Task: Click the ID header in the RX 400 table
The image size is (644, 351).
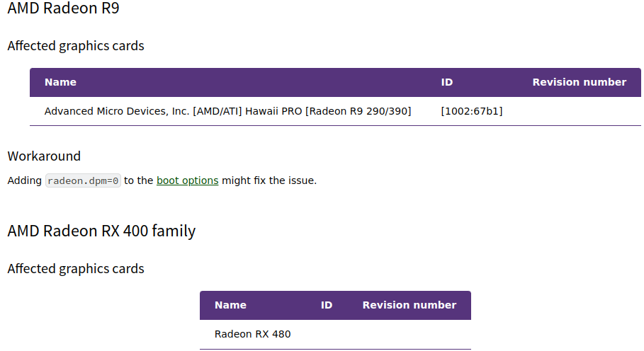Action: pos(327,305)
